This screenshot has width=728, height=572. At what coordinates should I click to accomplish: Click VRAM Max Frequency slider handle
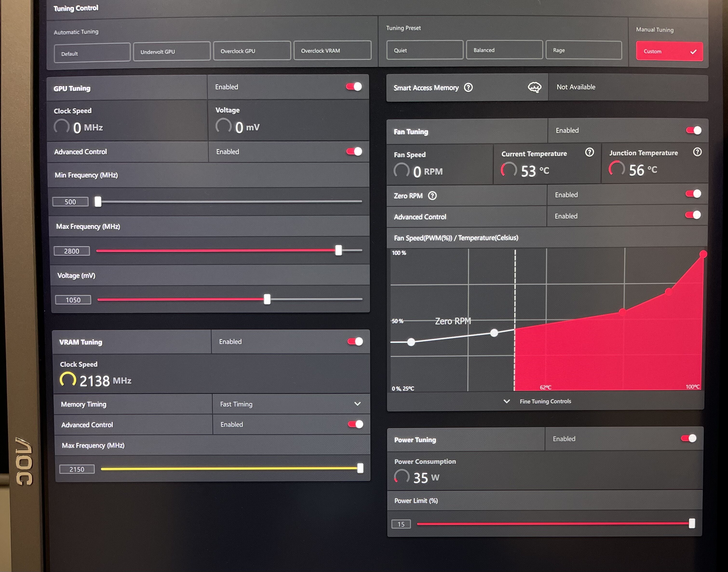[x=360, y=468]
